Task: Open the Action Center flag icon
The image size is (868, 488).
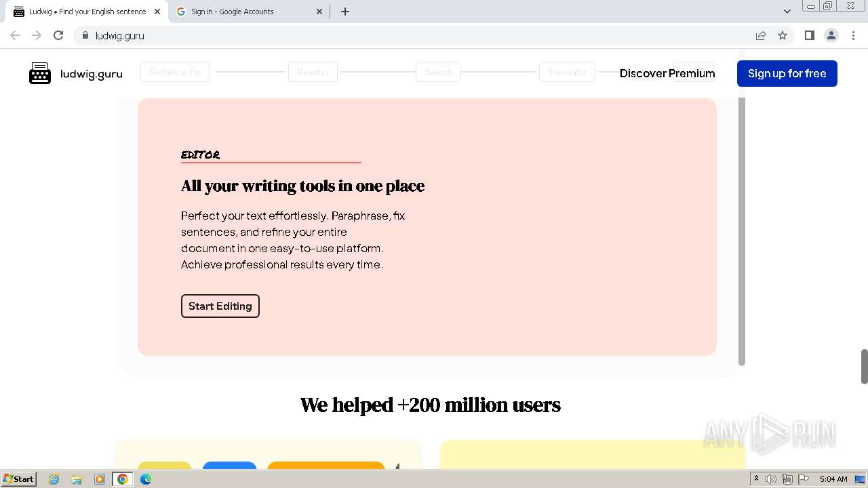Action: pyautogui.click(x=804, y=479)
